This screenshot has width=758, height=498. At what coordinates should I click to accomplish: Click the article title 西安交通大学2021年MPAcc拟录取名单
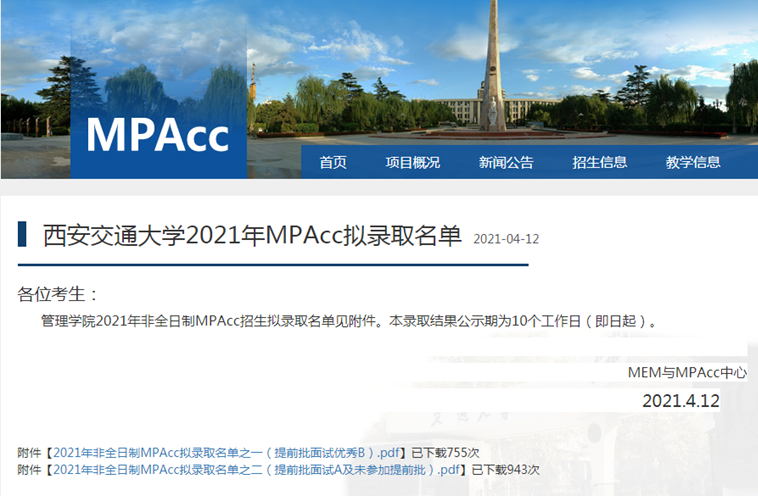(x=252, y=236)
